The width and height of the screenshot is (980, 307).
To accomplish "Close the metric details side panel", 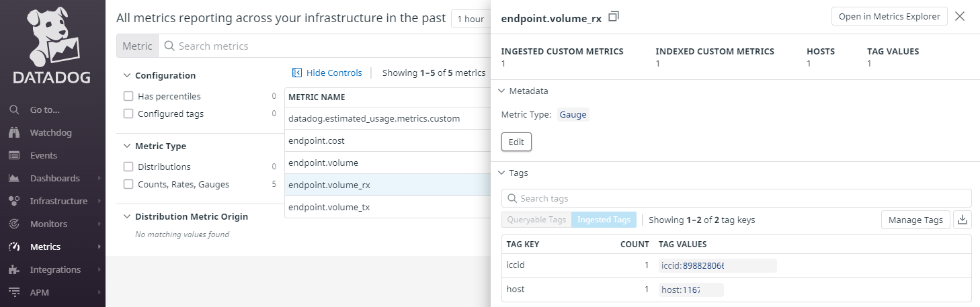I will (960, 17).
